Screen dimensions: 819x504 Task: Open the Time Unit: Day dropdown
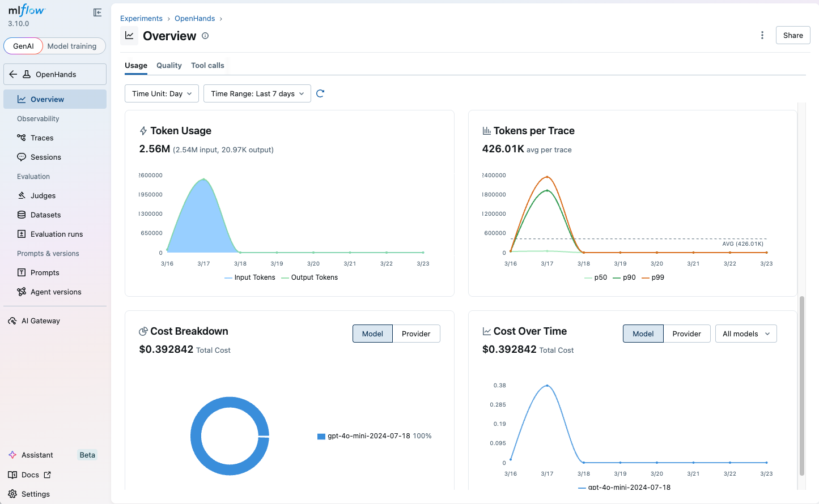pyautogui.click(x=162, y=93)
